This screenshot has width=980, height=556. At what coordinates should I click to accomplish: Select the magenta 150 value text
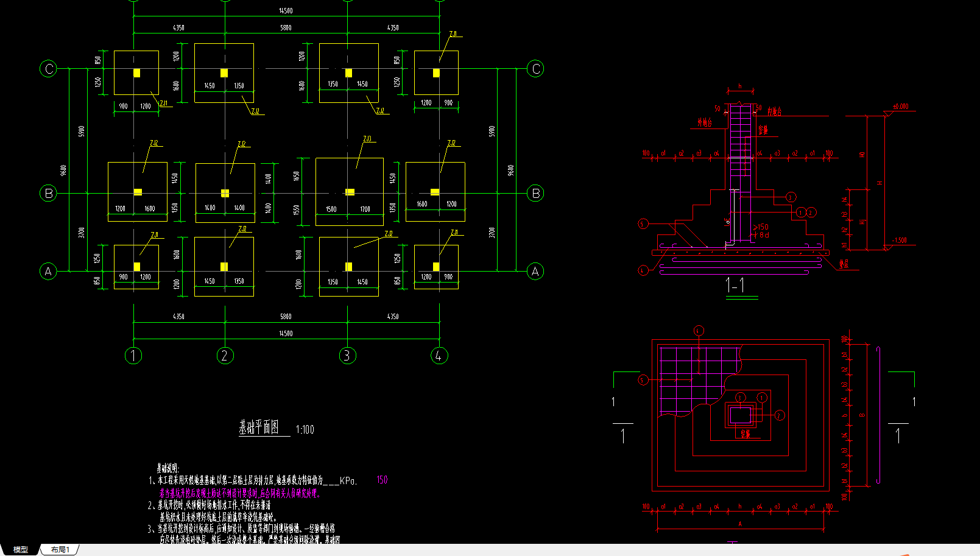coord(382,480)
